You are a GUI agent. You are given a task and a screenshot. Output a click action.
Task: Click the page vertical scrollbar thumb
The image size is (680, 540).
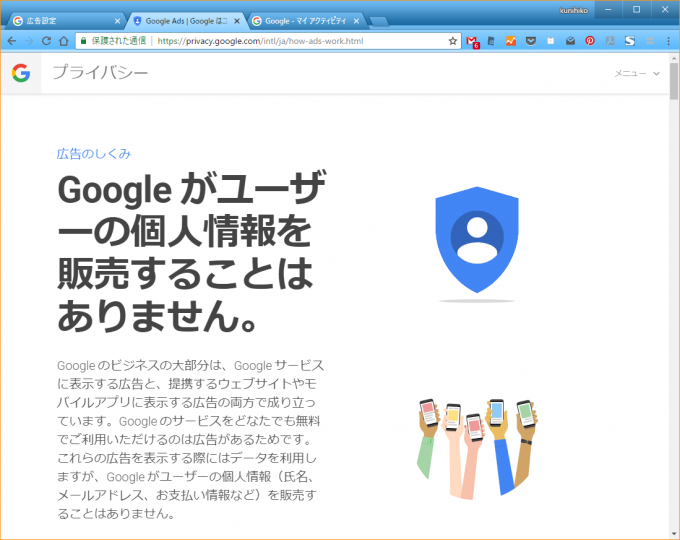coord(673,81)
